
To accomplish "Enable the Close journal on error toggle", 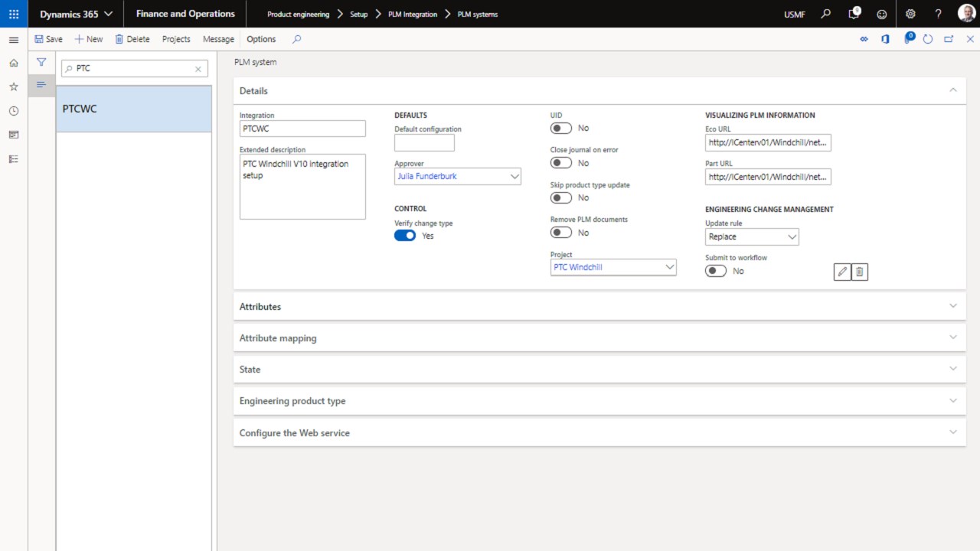I will pos(561,163).
